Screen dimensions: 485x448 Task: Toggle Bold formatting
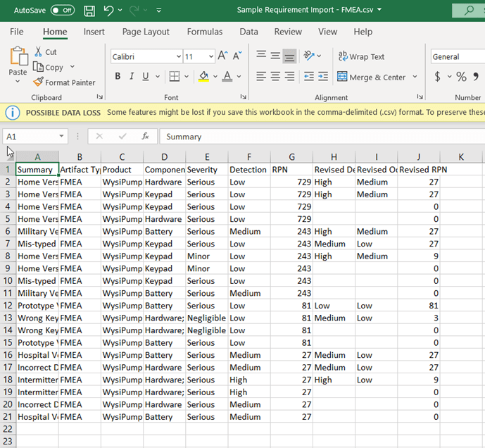[x=118, y=77]
